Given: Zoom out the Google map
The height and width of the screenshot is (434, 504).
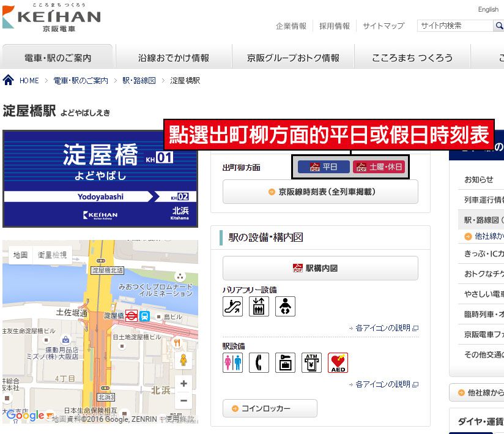Looking at the screenshot, I should (184, 400).
